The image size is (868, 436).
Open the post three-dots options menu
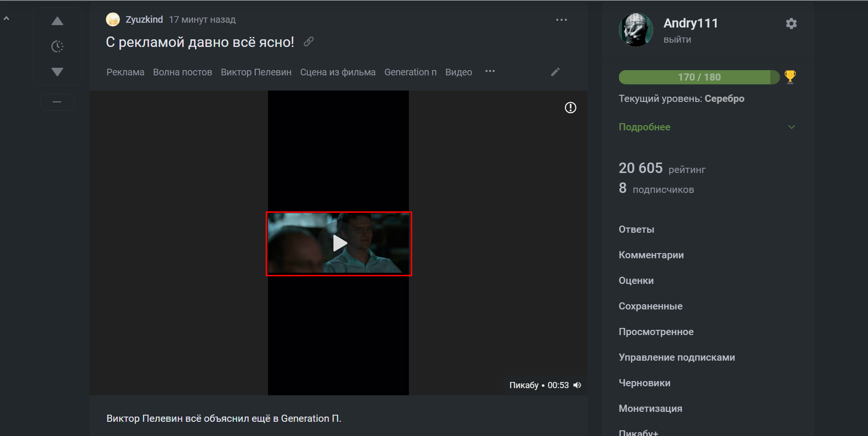[562, 20]
